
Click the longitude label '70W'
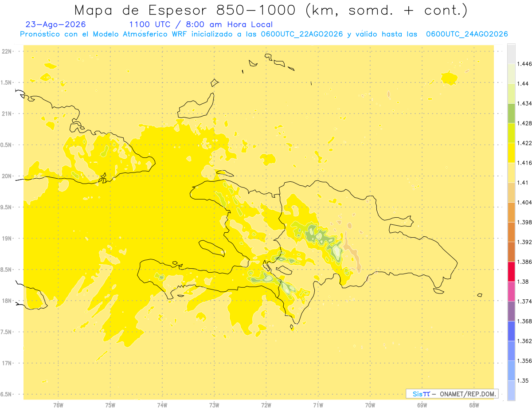[370, 405]
